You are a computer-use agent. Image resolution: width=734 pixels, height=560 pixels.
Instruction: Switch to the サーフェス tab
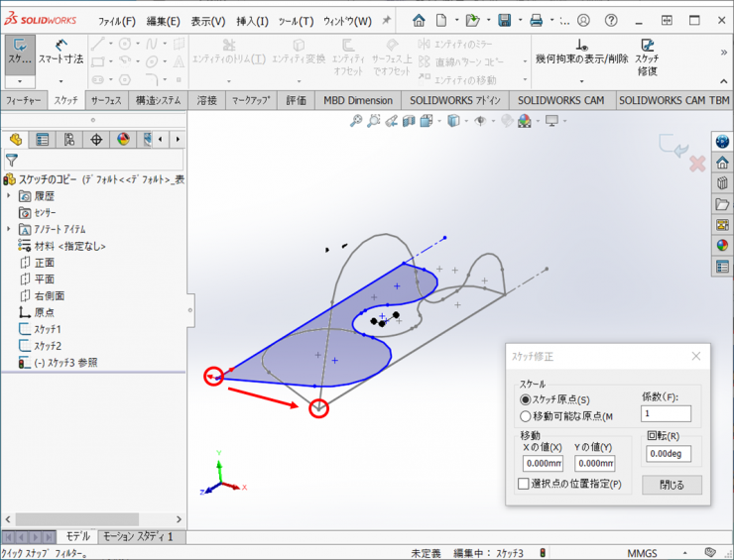click(x=106, y=100)
